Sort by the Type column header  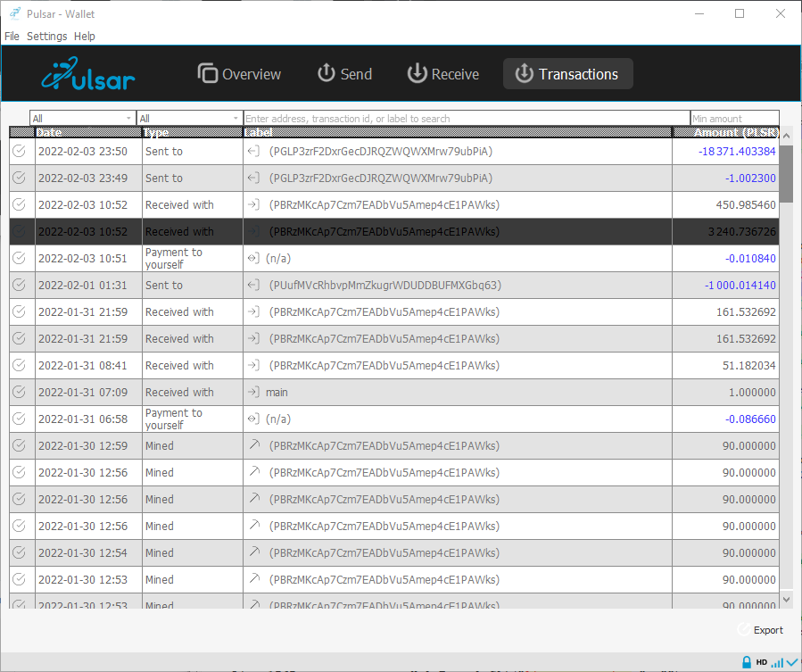pos(193,133)
